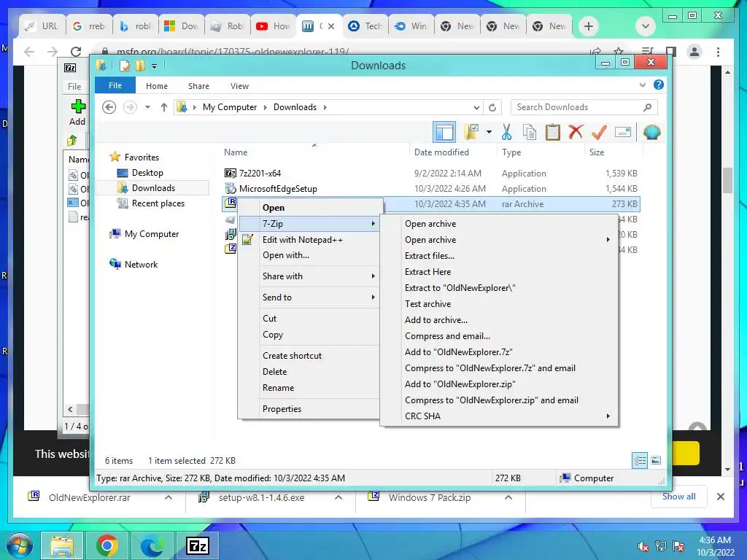
Task: Expand the Send to submenu
Action: [373, 297]
